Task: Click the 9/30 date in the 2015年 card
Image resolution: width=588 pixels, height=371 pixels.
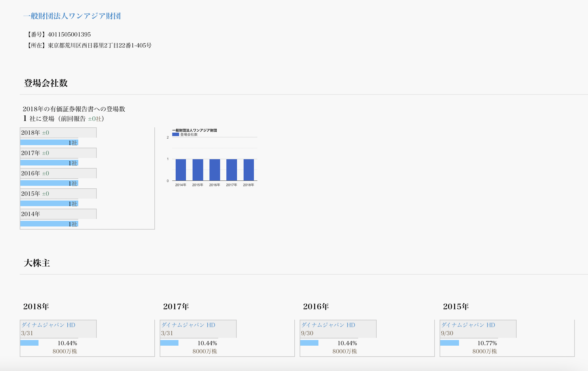Action: [x=447, y=333]
